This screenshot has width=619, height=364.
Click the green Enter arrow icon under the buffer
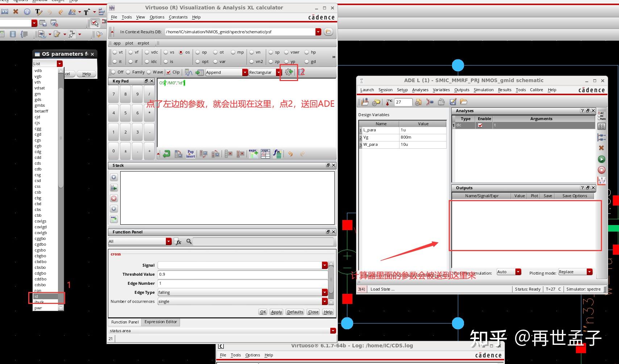167,154
